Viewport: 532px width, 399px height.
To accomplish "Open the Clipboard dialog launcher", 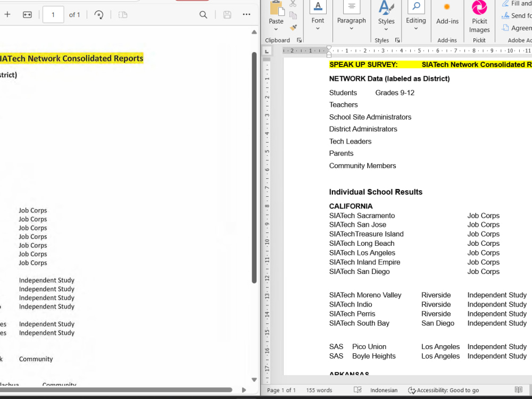I will point(299,40).
